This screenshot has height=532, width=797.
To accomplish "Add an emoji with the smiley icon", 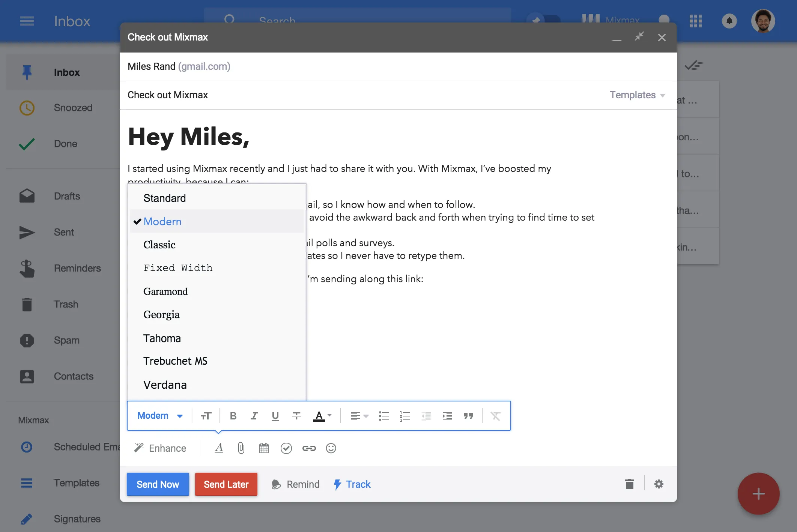I will click(331, 448).
